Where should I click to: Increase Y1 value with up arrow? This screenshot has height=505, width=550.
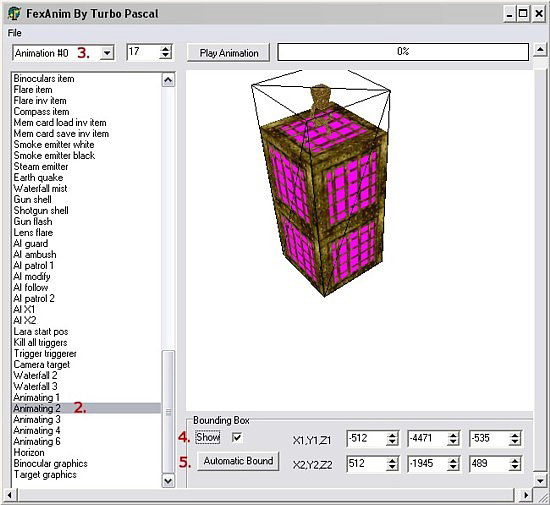(454, 435)
